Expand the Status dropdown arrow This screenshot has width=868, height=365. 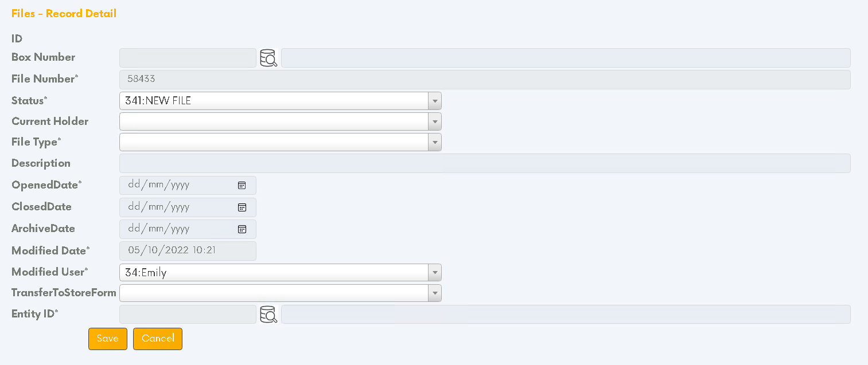[435, 101]
